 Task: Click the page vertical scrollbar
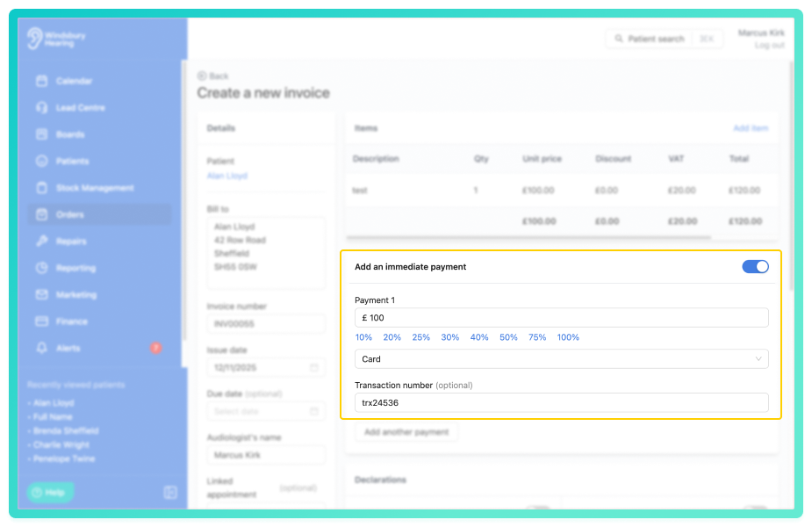tap(791, 177)
